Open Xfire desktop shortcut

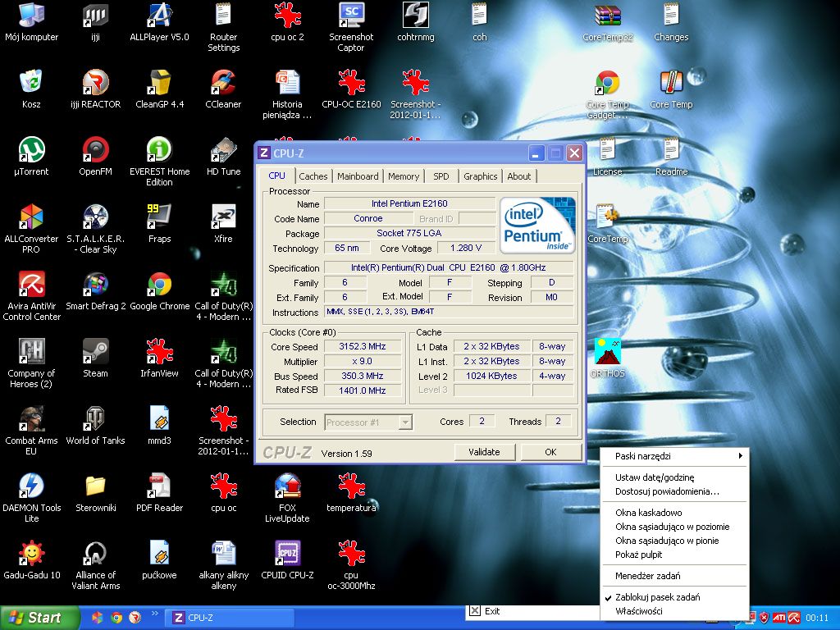(x=223, y=225)
